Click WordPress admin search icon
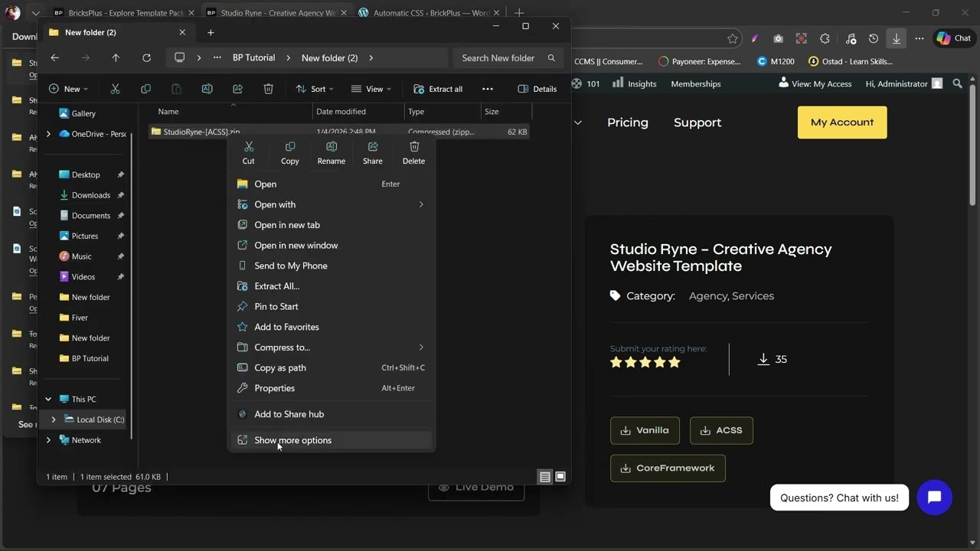 point(957,83)
